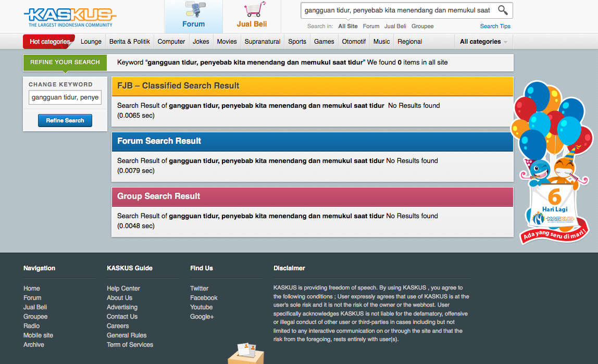Screen dimensions: 598x364
Task: Open the Movies category
Action: pyautogui.click(x=227, y=42)
